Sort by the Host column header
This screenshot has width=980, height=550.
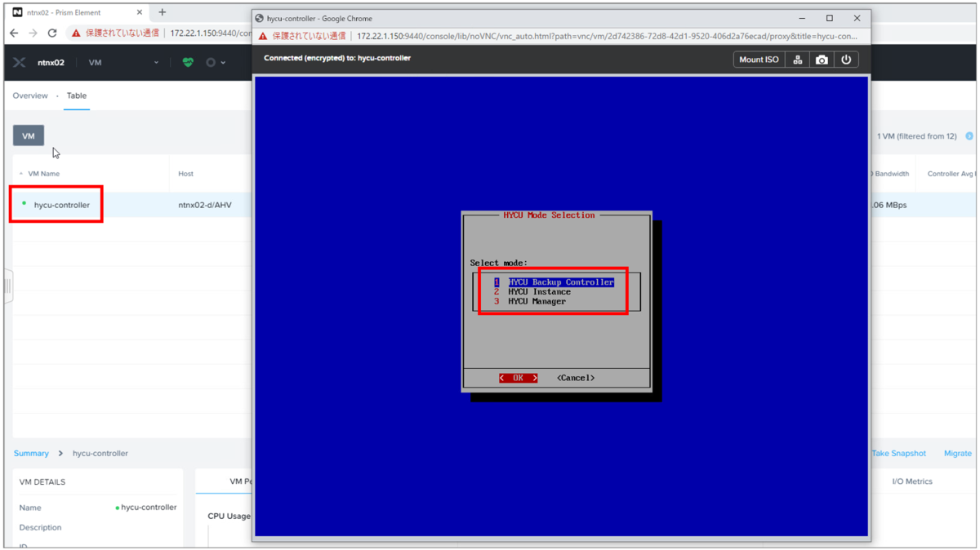pos(186,174)
